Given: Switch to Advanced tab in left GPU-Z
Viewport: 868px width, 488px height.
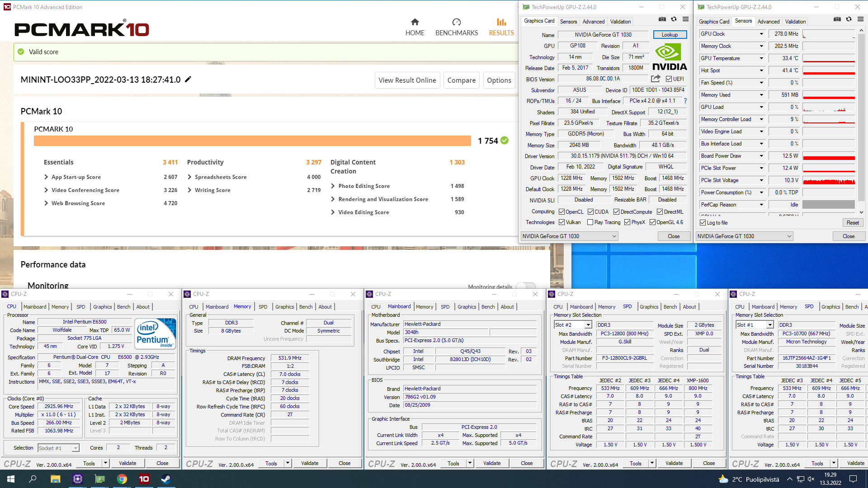Looking at the screenshot, I should click(x=593, y=21).
